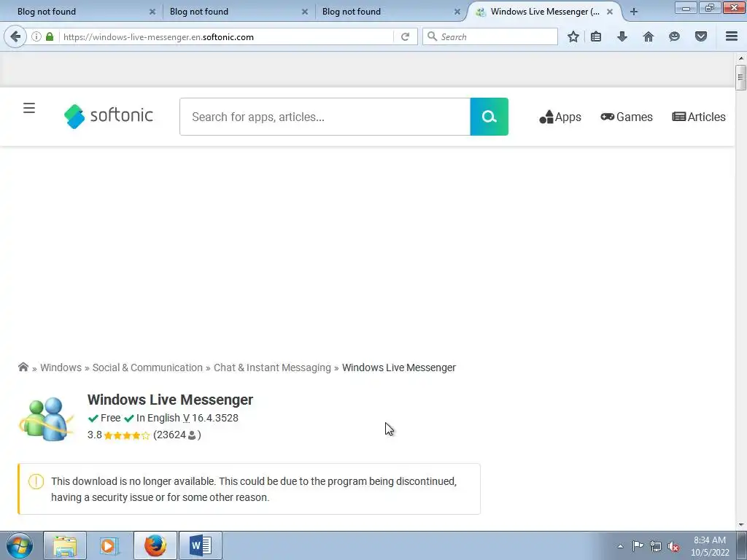Close the first Blog not found tab

click(152, 12)
